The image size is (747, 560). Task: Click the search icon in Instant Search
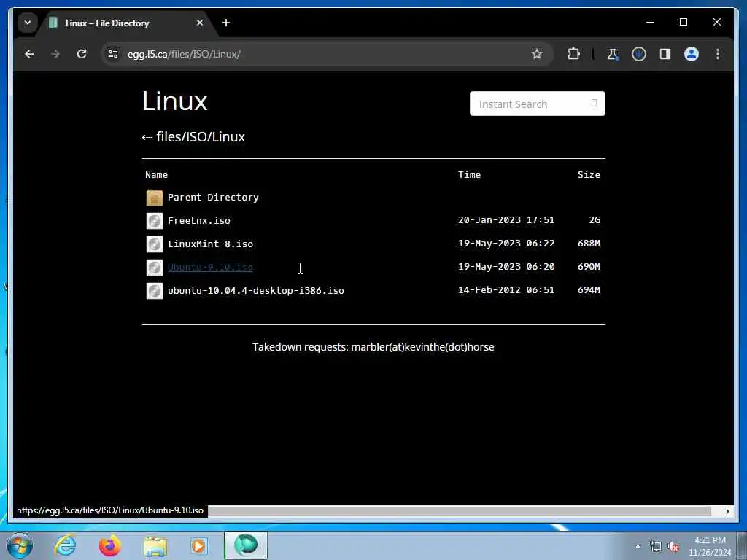click(x=594, y=104)
